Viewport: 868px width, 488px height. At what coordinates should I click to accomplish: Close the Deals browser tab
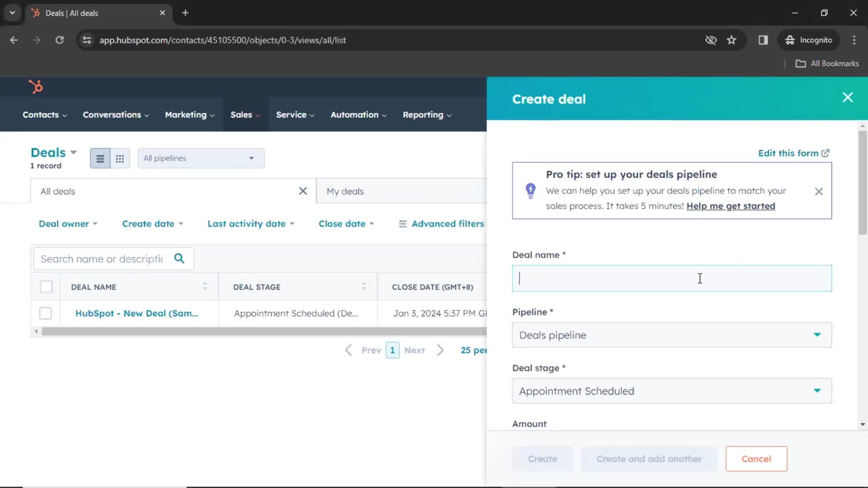pos(162,13)
